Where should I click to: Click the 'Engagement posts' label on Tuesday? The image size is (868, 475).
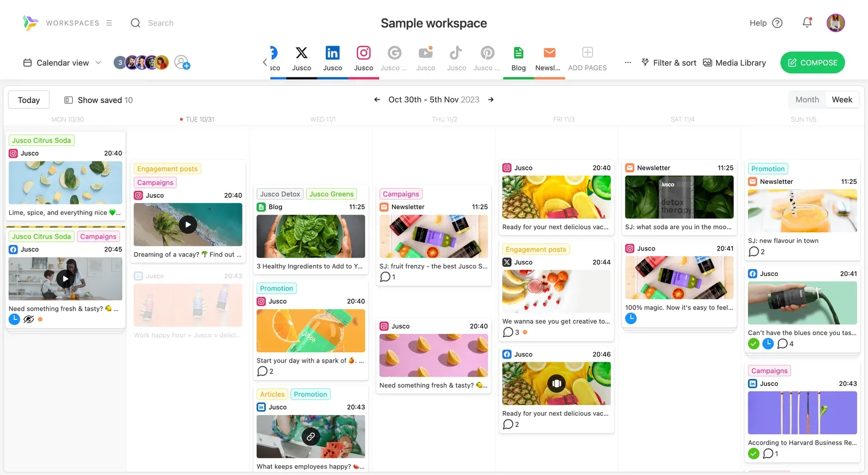[167, 169]
